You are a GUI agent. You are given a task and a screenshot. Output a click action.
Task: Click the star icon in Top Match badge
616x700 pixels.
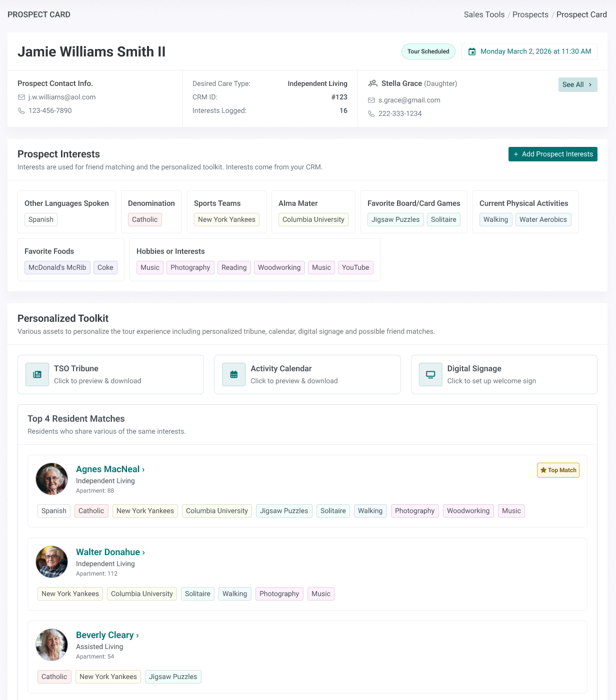pyautogui.click(x=543, y=470)
